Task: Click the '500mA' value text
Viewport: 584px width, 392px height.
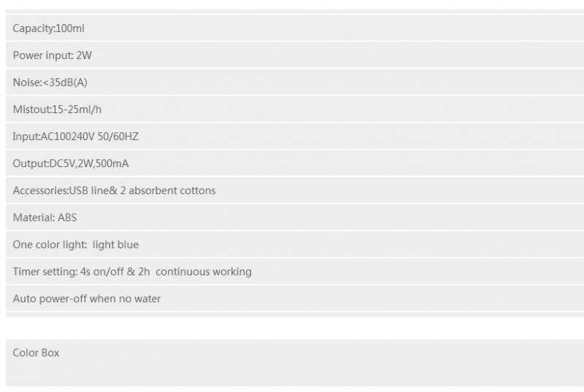Action: [112, 164]
